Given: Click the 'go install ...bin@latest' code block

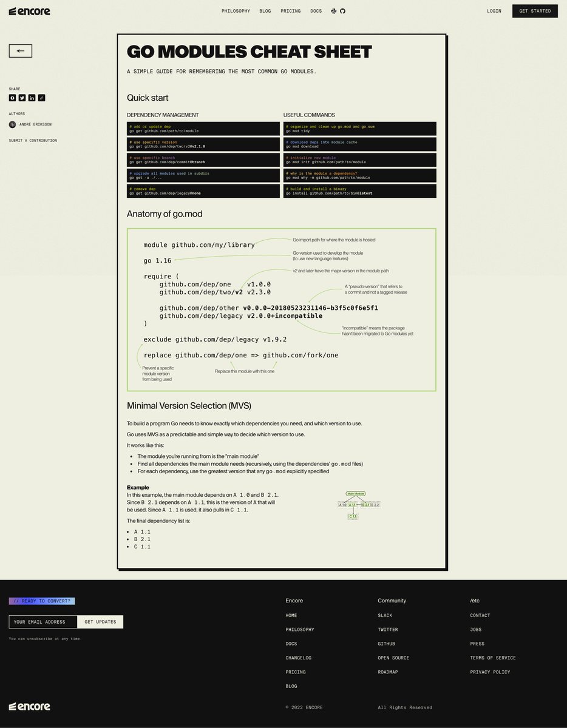Looking at the screenshot, I should point(360,191).
